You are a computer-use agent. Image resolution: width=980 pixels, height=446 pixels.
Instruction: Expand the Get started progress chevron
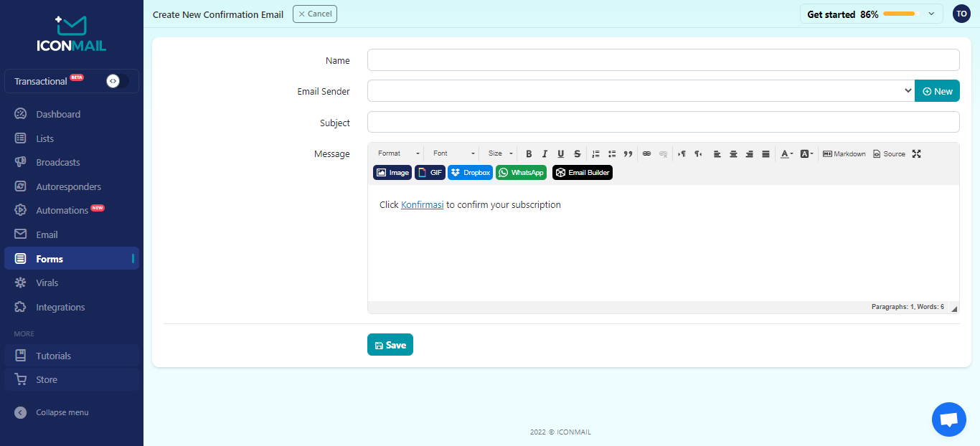point(931,14)
